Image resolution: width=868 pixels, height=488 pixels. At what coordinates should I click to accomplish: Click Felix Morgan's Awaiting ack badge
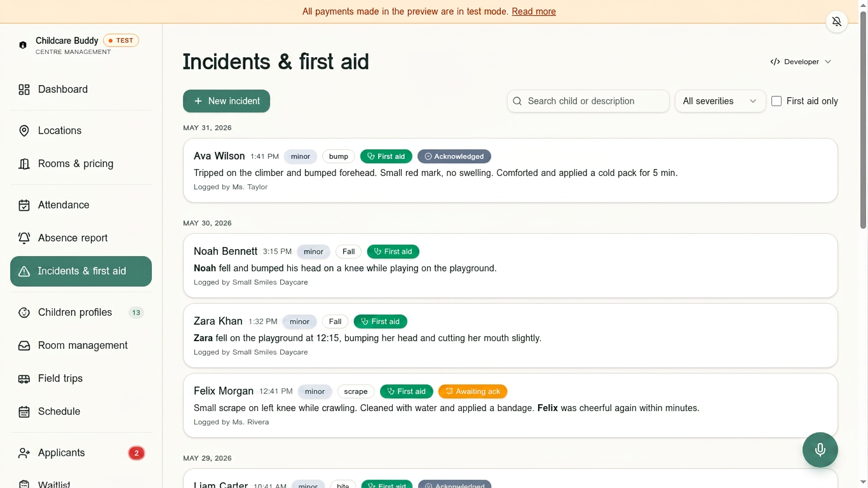click(x=473, y=391)
